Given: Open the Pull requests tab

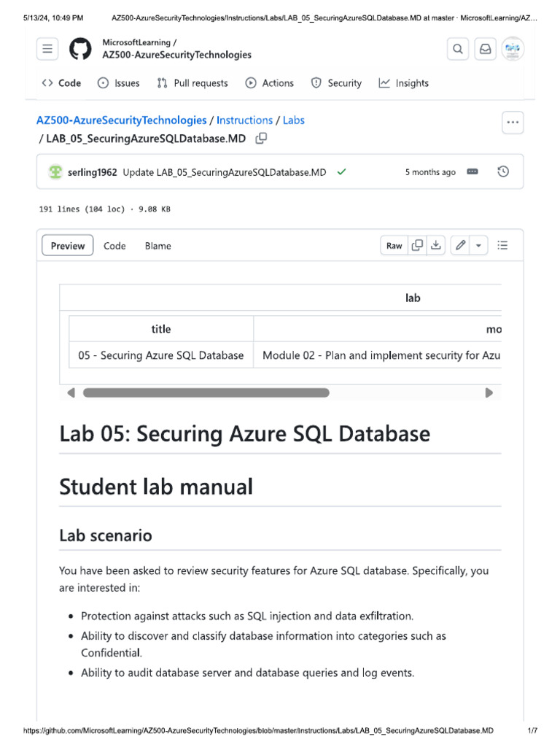Looking at the screenshot, I should [192, 83].
